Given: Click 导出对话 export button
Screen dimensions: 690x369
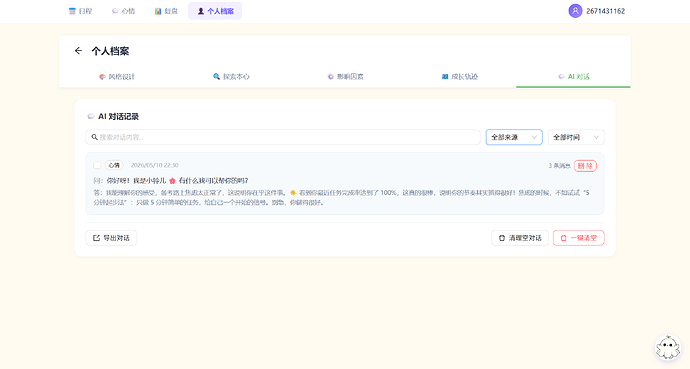Looking at the screenshot, I should coord(111,238).
